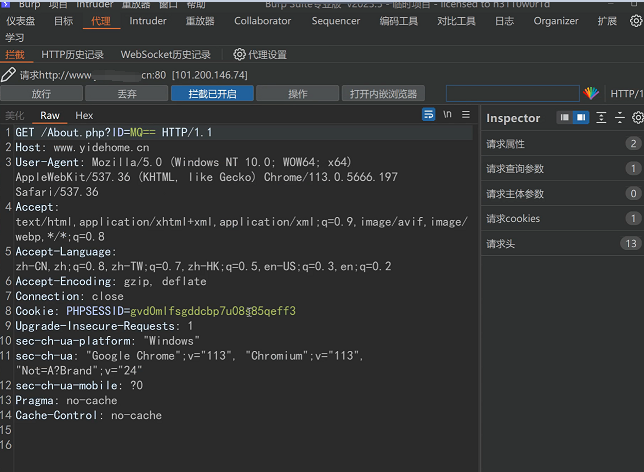The height and width of the screenshot is (472, 644).
Task: Click the sec-ch-ua-platform "Windows" line
Action: pos(108,341)
